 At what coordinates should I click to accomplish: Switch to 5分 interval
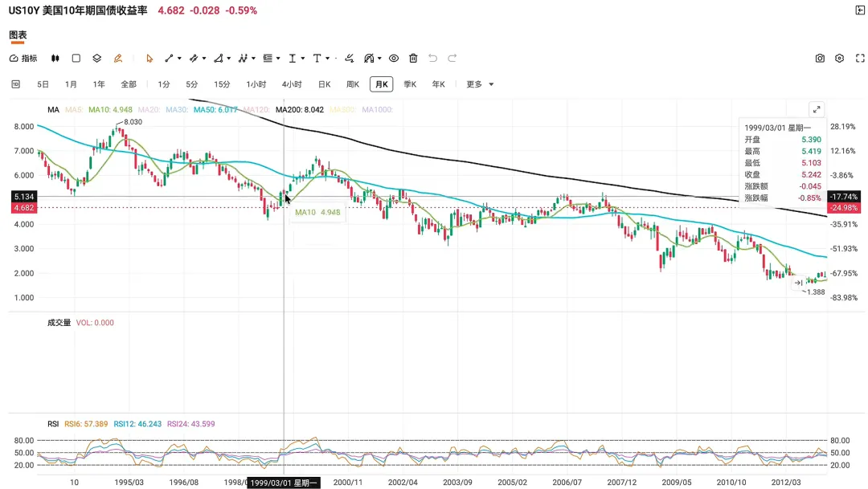(x=191, y=84)
